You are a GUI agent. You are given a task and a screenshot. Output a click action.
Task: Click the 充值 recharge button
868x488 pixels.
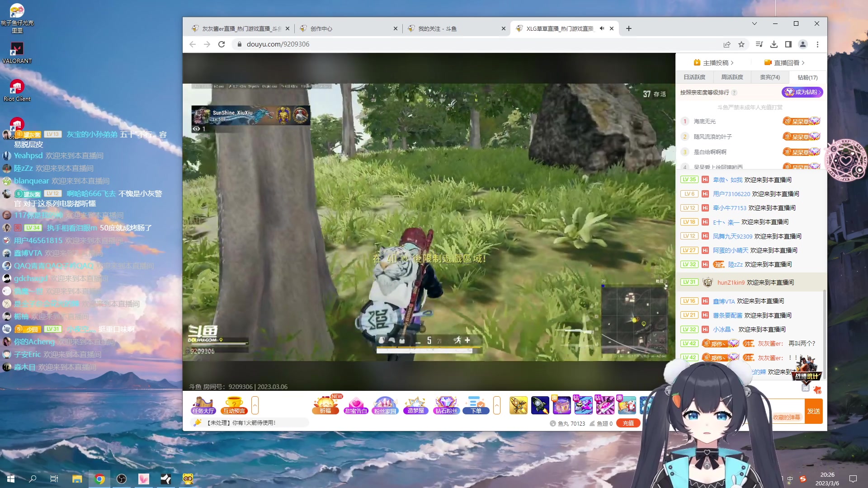click(x=628, y=423)
